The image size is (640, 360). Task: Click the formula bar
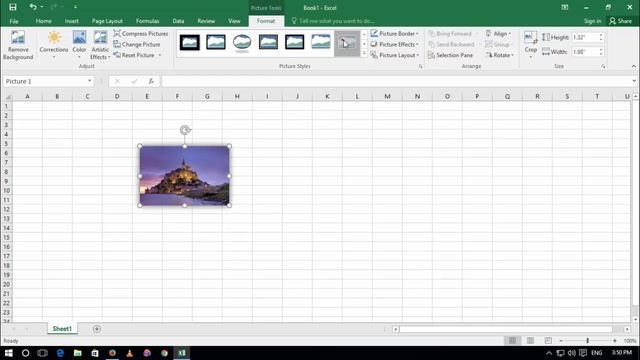pyautogui.click(x=396, y=81)
